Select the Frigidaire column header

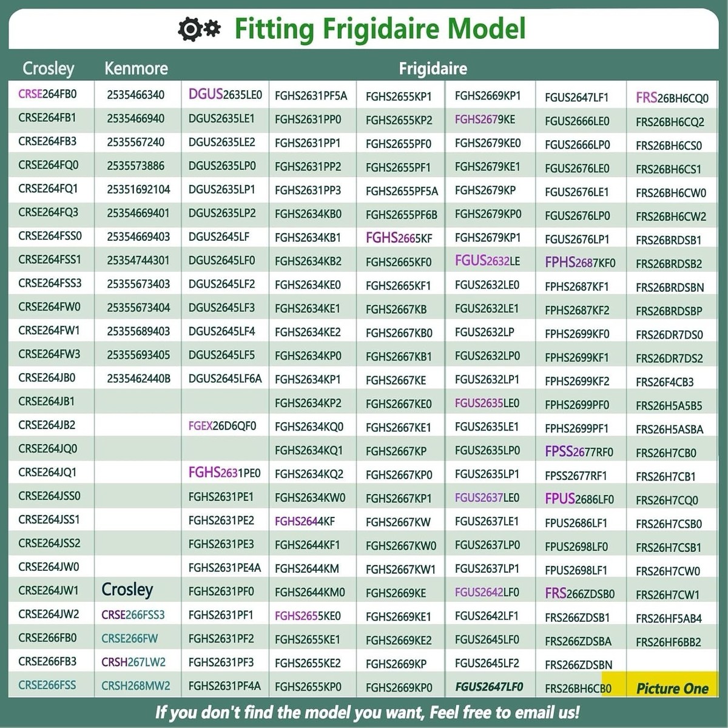(x=433, y=69)
